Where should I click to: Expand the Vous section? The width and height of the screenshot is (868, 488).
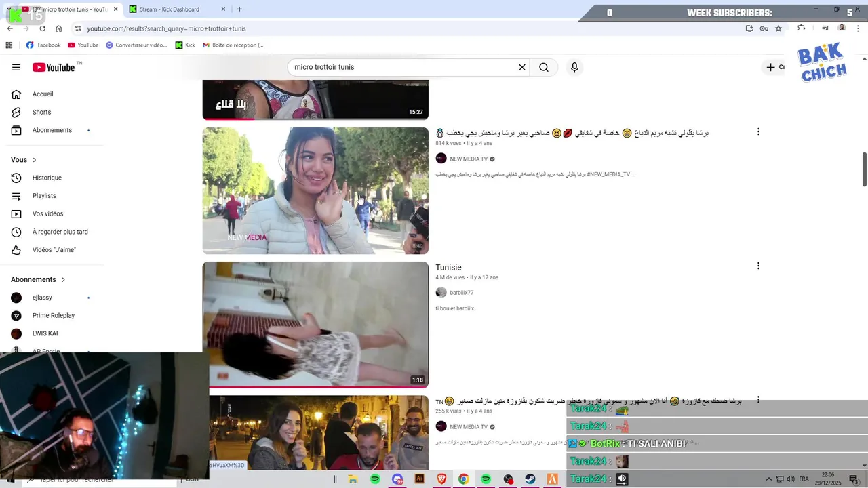(24, 160)
